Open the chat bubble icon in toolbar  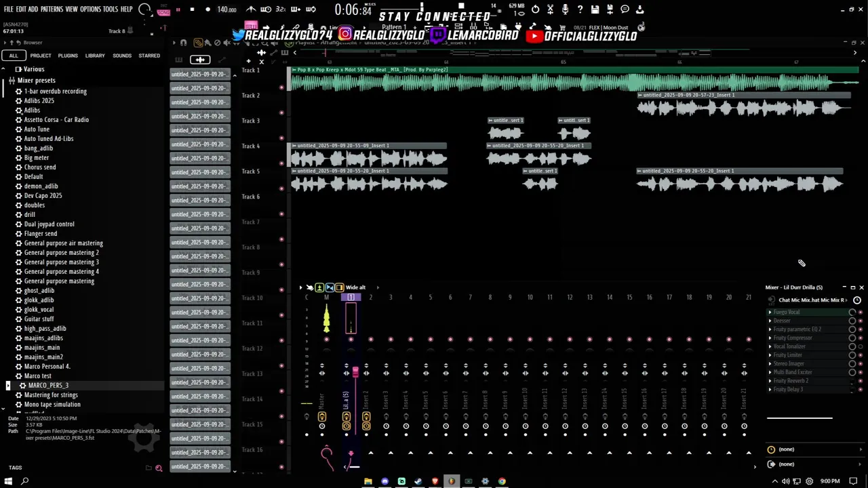click(x=625, y=9)
